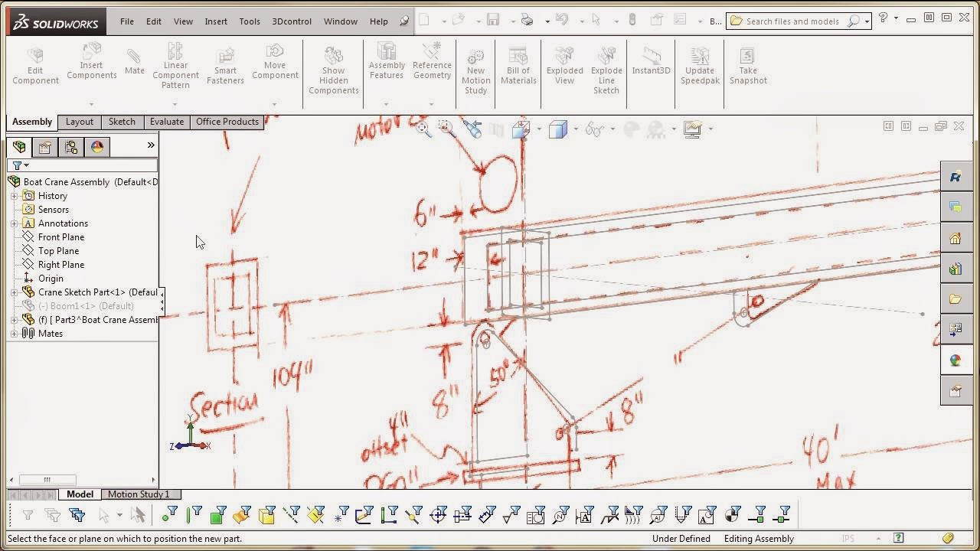Click Bill of Materials button
The image size is (980, 551).
pyautogui.click(x=518, y=66)
